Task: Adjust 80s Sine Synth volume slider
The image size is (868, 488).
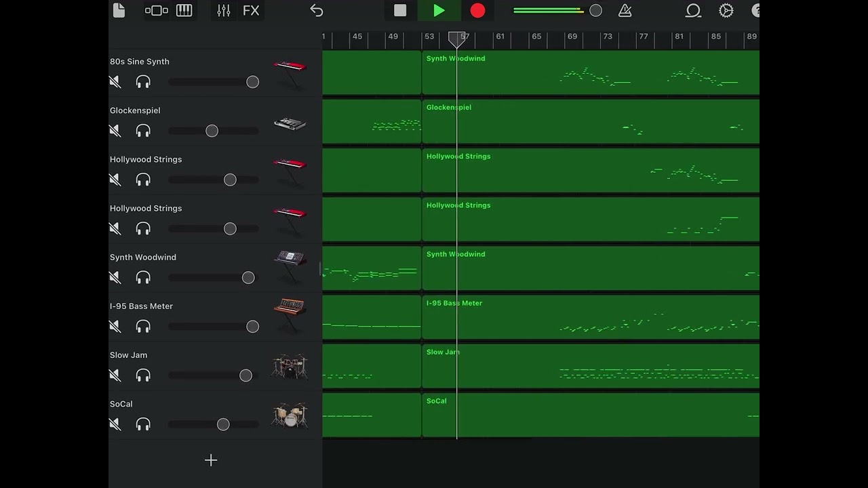Action: pyautogui.click(x=252, y=82)
